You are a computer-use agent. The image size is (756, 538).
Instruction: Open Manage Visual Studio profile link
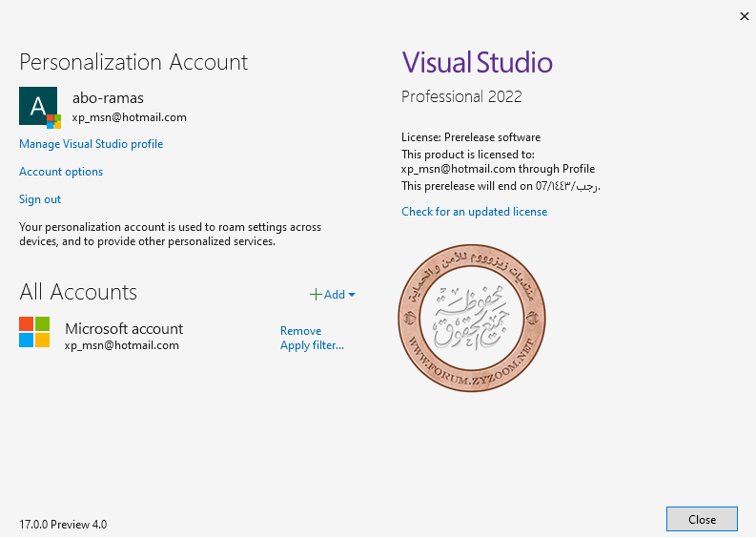[92, 144]
